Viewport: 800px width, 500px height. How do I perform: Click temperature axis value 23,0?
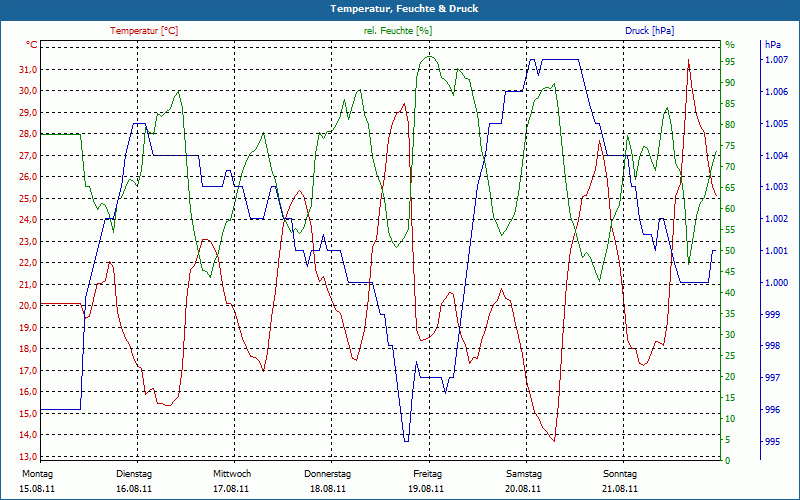(x=28, y=241)
